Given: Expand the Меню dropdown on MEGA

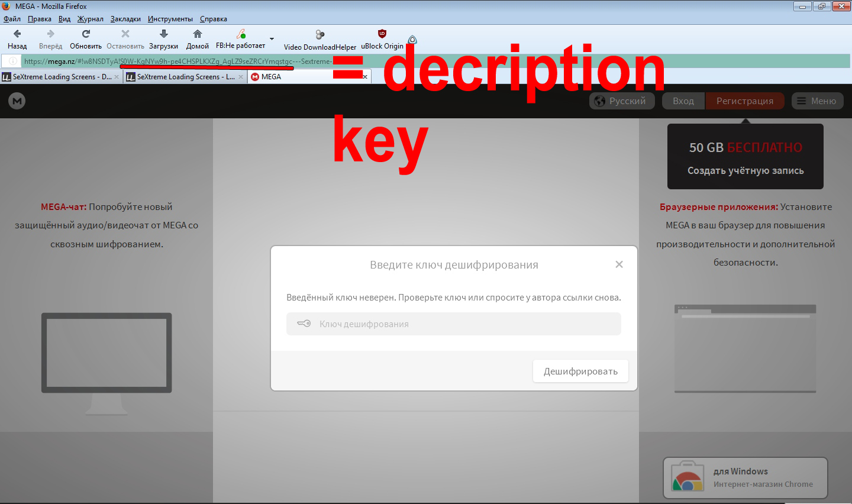Looking at the screenshot, I should (x=817, y=101).
